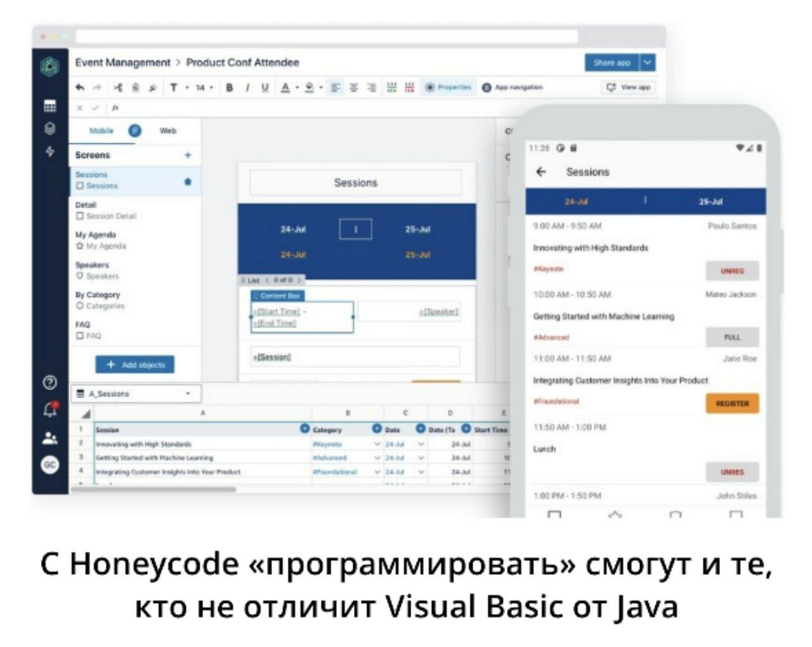Toggle italic formatting

click(247, 88)
